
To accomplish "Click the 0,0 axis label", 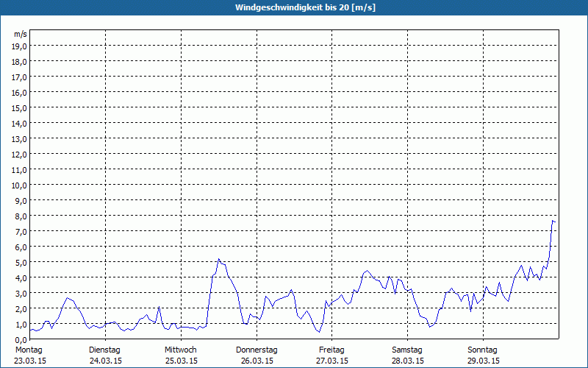I will click(21, 339).
